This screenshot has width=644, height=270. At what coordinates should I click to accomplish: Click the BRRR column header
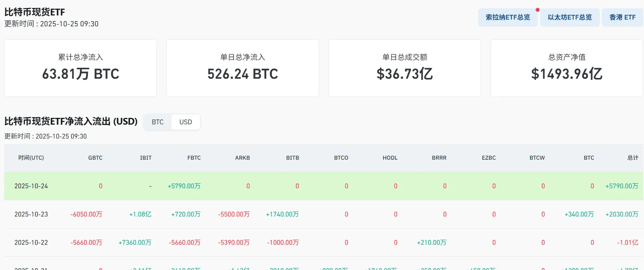click(x=439, y=158)
